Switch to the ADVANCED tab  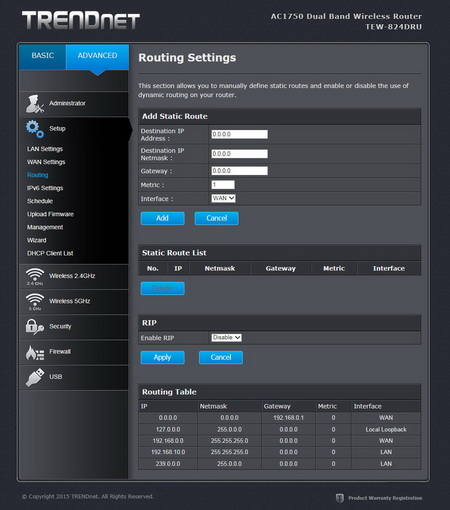[97, 56]
